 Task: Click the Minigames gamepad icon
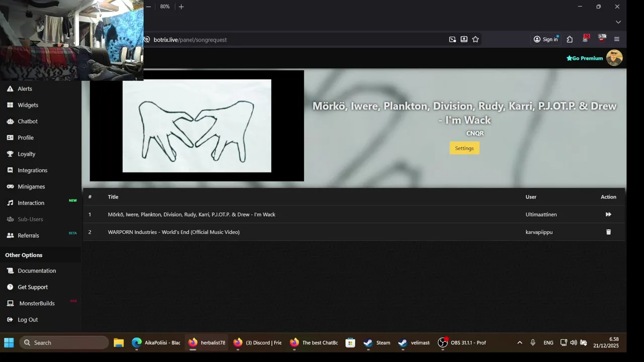point(10,187)
